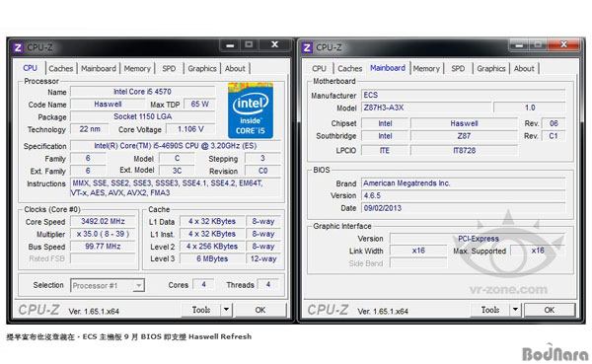The width and height of the screenshot is (592, 364).
Task: Click the Tools button in right window
Action: click(490, 310)
